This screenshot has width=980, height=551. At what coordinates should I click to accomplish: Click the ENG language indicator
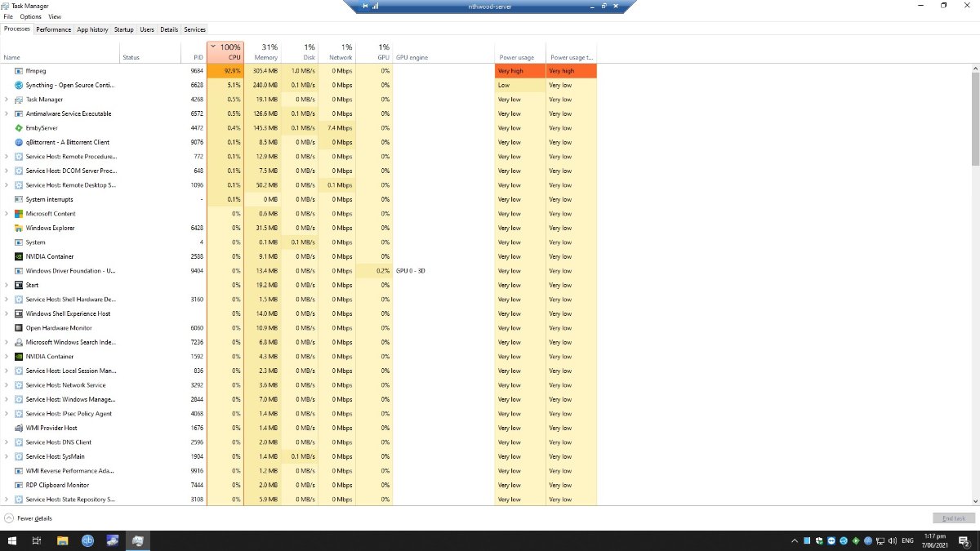click(x=906, y=540)
